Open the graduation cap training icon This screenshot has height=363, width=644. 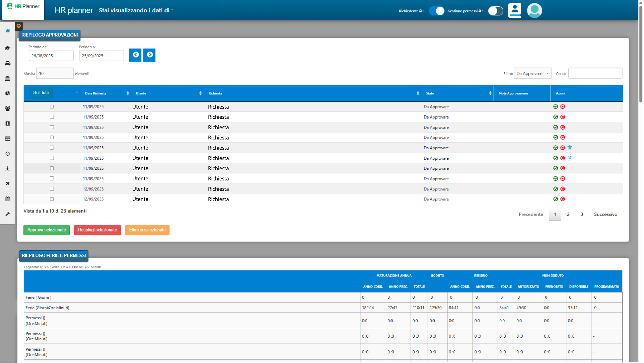pyautogui.click(x=8, y=48)
